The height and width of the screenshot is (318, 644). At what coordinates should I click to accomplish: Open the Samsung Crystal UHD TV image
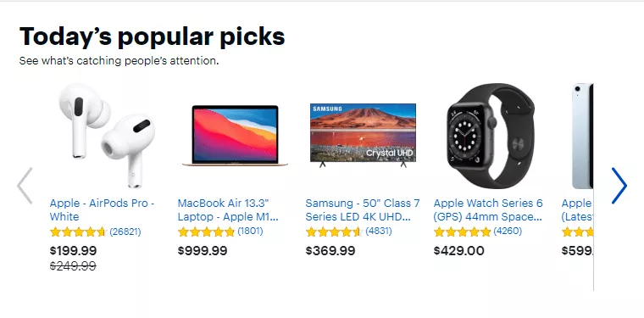tap(363, 135)
